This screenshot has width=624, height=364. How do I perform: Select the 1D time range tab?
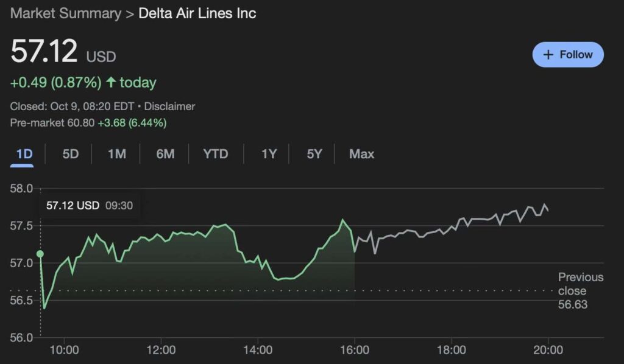click(x=24, y=154)
